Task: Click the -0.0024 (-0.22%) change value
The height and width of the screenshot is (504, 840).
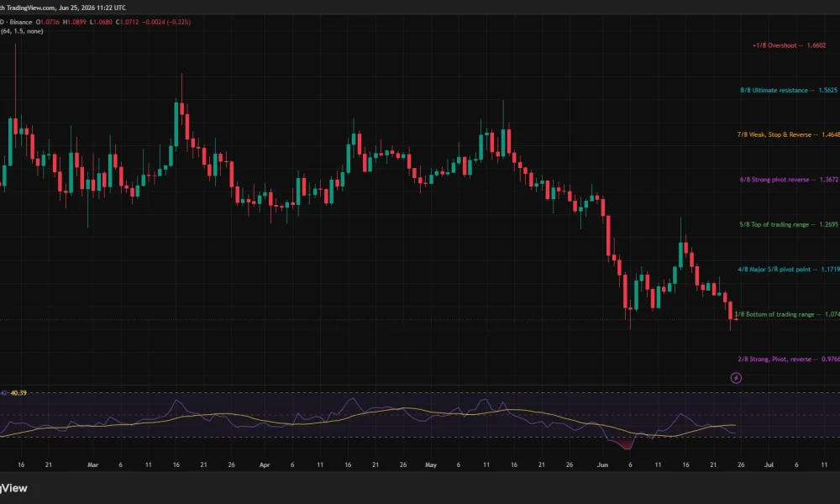Action: pos(166,22)
